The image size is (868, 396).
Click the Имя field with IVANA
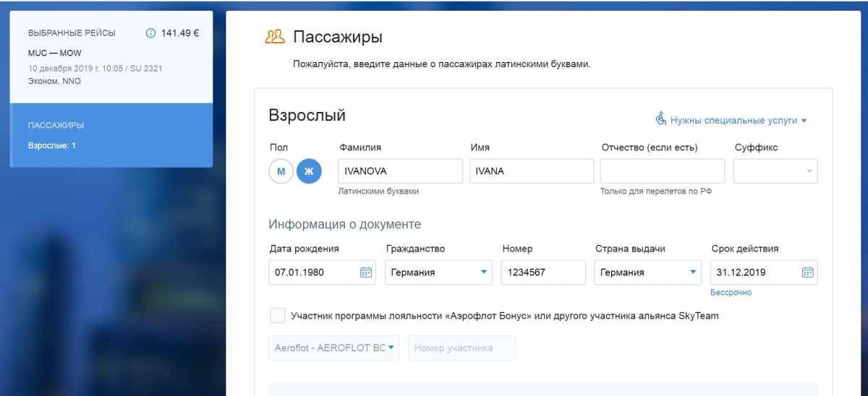[x=532, y=171]
